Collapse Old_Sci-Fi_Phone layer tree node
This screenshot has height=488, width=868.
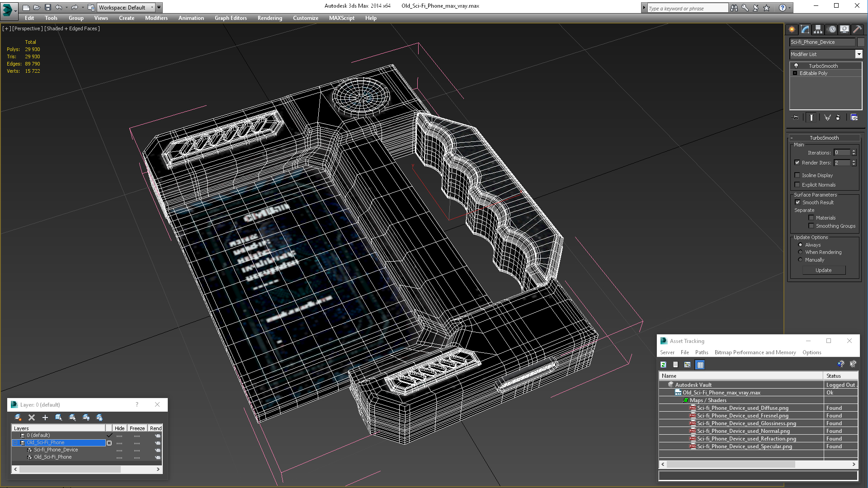pos(15,443)
